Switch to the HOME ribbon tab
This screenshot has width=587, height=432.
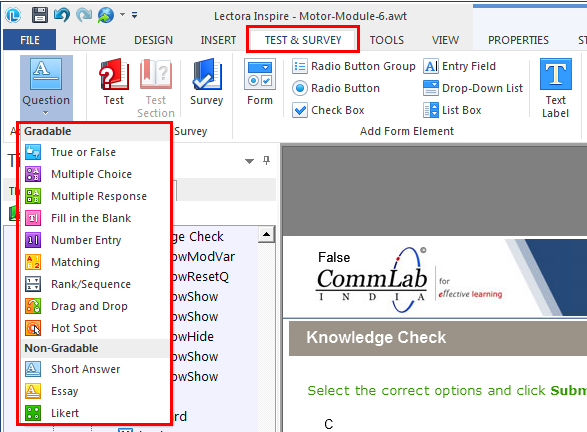(89, 40)
